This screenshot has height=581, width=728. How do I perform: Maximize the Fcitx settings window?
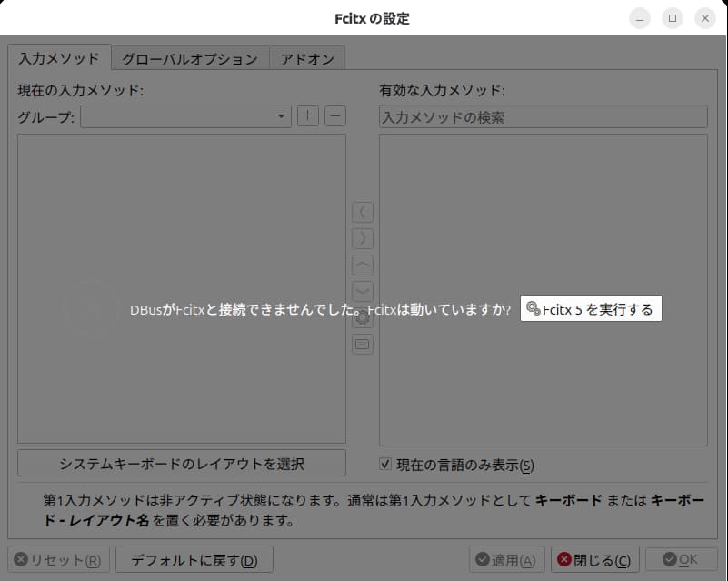pyautogui.click(x=673, y=18)
